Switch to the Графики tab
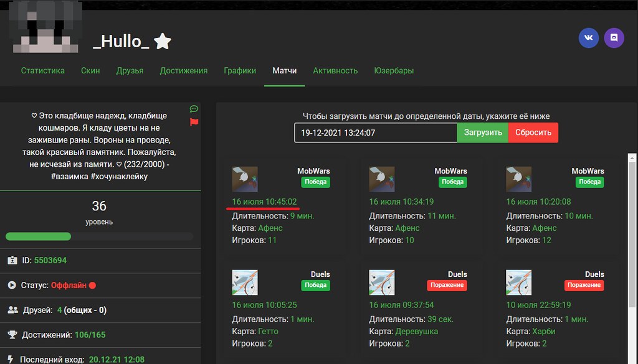The image size is (638, 364). pos(240,70)
